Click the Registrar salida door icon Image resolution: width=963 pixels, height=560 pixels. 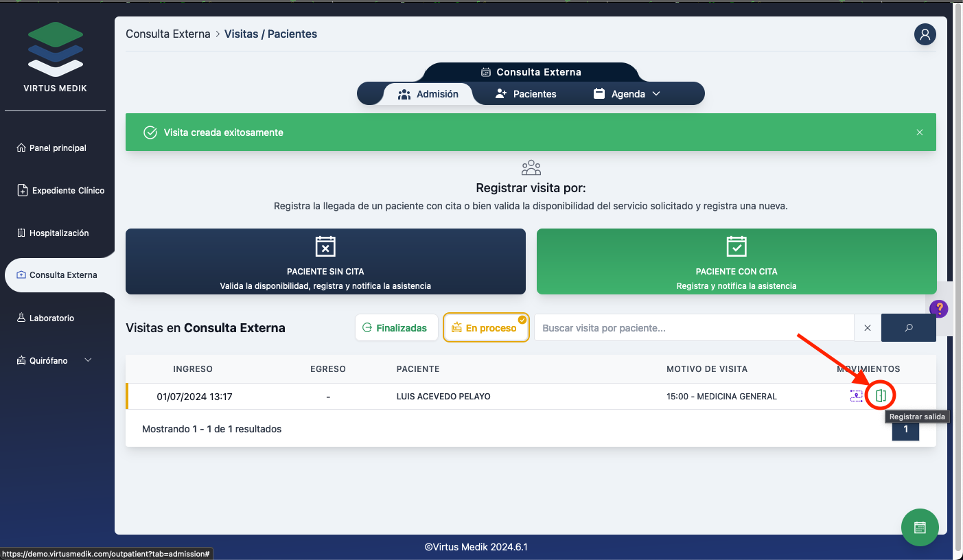point(881,396)
